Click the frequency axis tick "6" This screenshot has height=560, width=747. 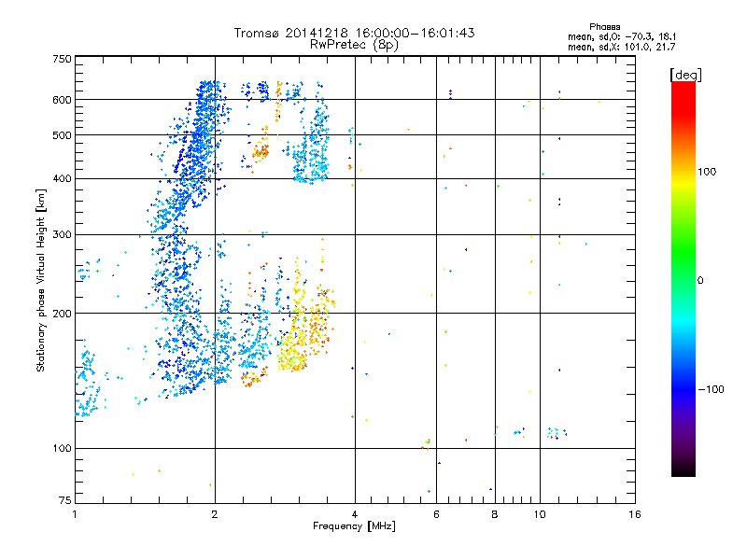[x=436, y=514]
